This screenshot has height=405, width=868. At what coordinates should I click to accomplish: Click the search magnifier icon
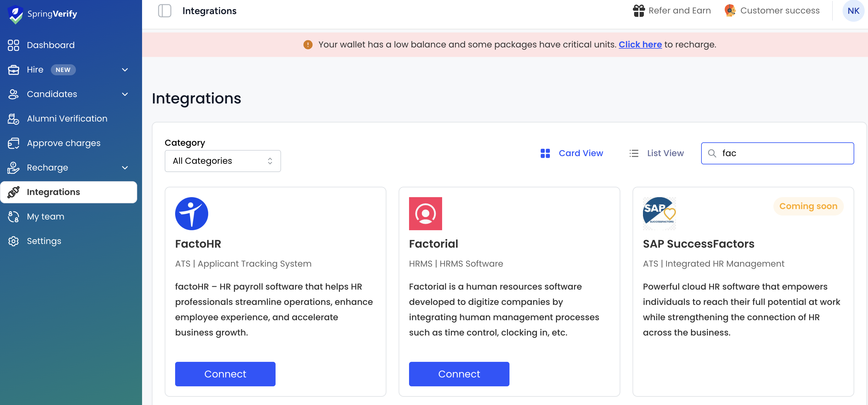712,153
